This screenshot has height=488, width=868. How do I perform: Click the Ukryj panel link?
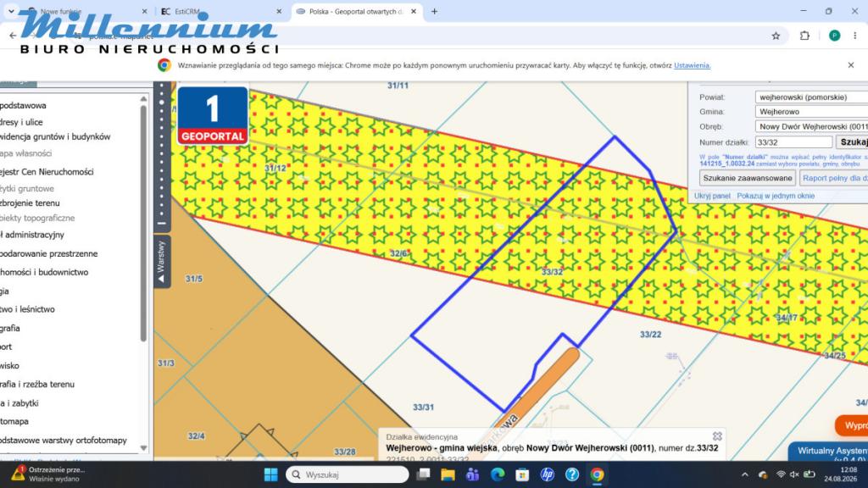click(x=712, y=196)
